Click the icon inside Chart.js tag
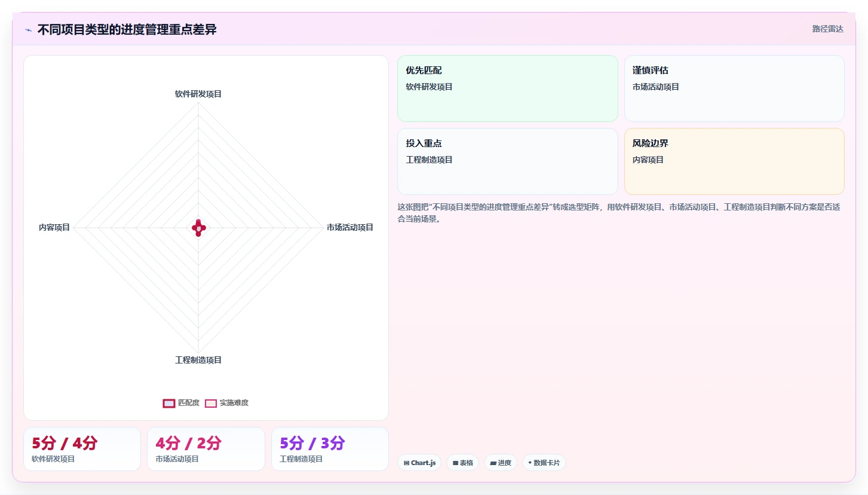 pos(407,463)
